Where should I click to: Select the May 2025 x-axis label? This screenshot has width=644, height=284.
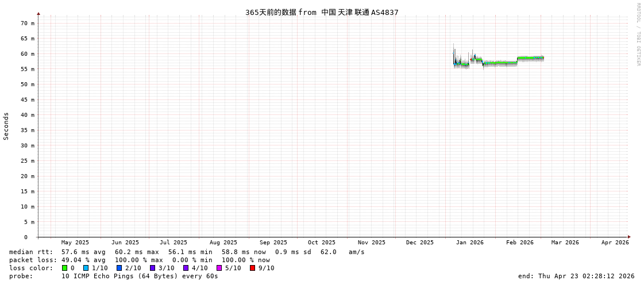[x=75, y=243]
